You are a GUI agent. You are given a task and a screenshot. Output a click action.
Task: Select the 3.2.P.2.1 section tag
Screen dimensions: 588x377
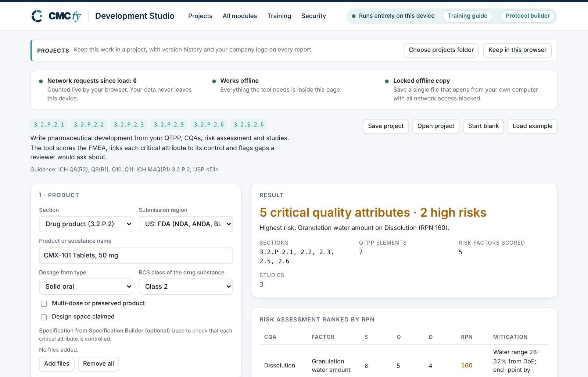(49, 125)
